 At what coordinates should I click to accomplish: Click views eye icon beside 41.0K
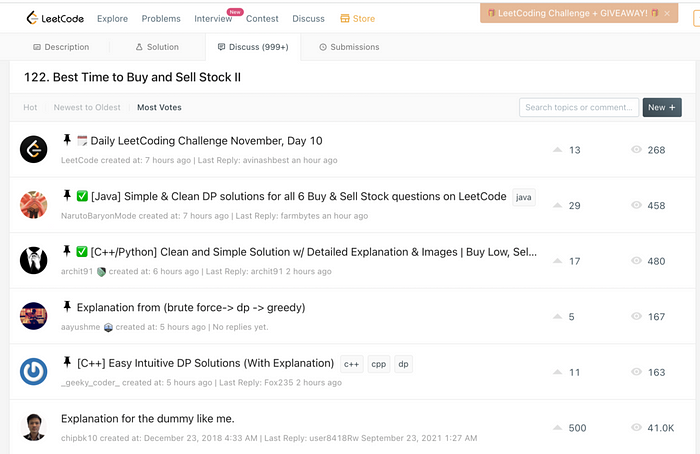[636, 427]
